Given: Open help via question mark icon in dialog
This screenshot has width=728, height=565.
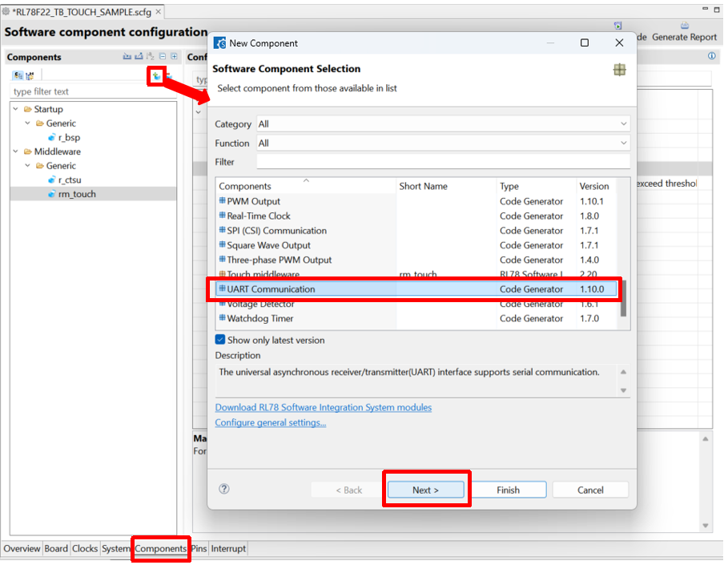Looking at the screenshot, I should pos(224,489).
